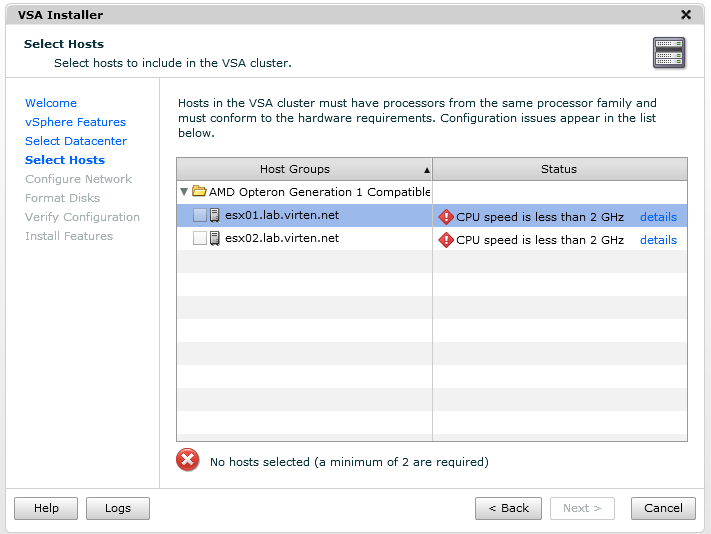Click the esx01 host server icon
The height and width of the screenshot is (534, 711).
pyautogui.click(x=215, y=215)
